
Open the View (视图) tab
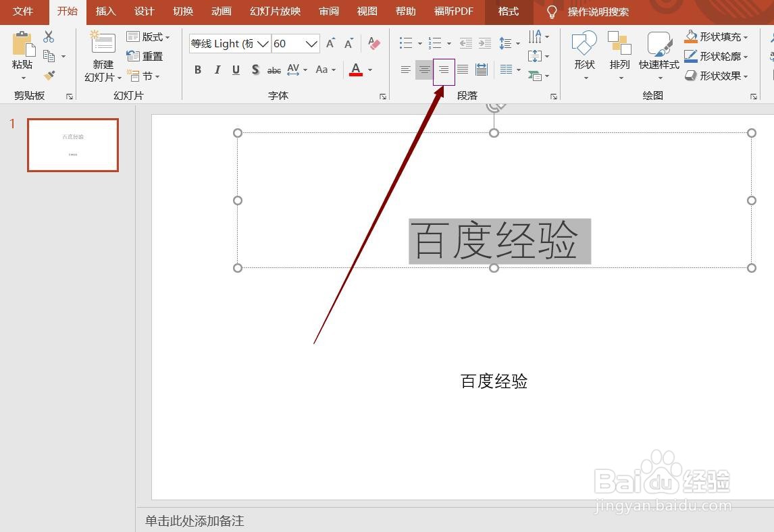point(367,11)
